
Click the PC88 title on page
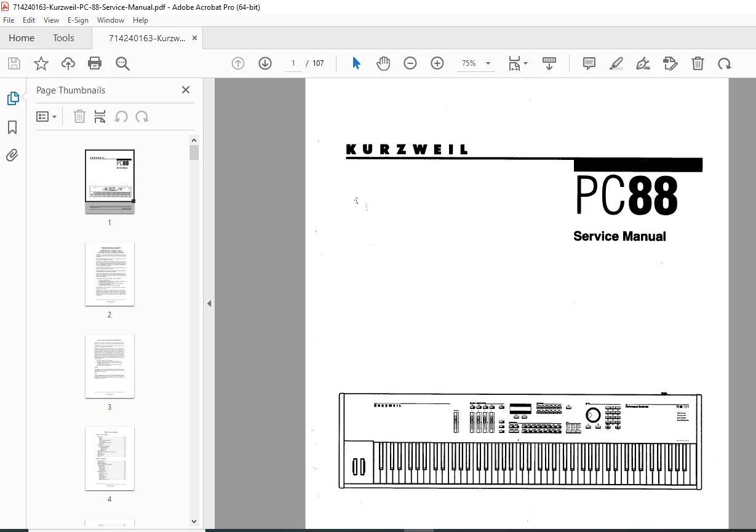[627, 195]
